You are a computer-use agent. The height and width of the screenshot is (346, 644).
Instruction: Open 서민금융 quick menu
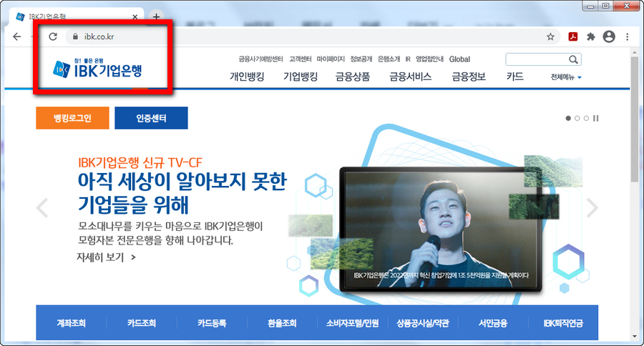click(493, 323)
